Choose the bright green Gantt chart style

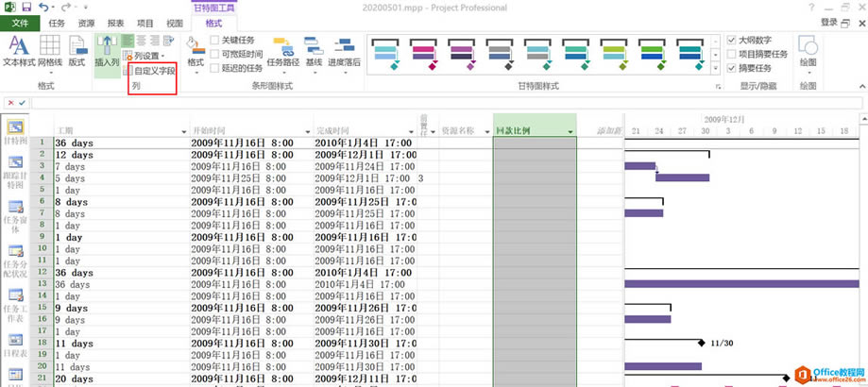[654, 54]
